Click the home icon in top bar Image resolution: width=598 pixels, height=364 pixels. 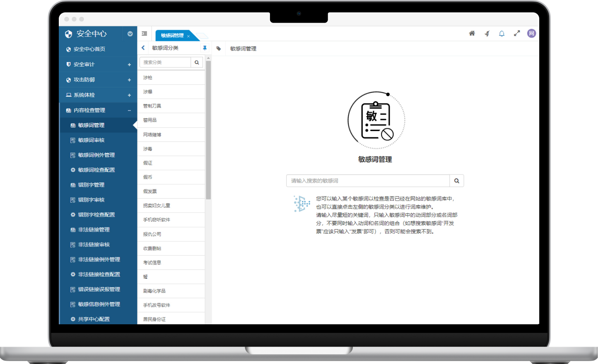pyautogui.click(x=472, y=34)
